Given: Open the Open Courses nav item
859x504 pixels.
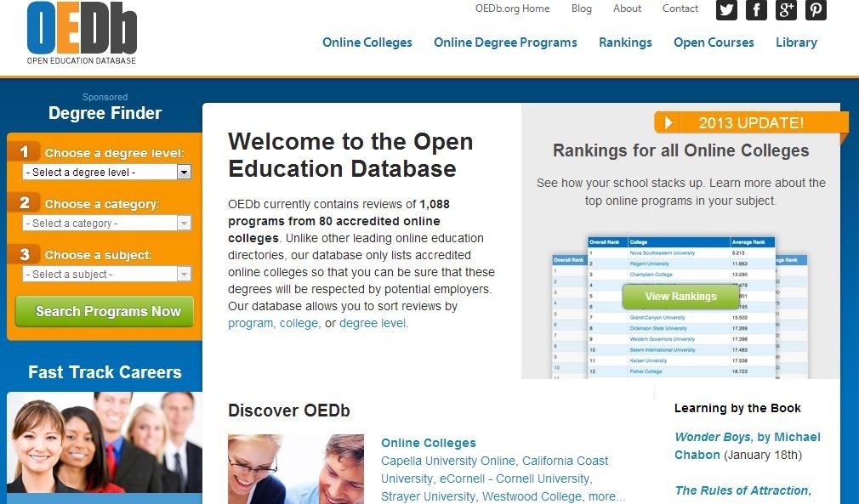Looking at the screenshot, I should tap(714, 42).
